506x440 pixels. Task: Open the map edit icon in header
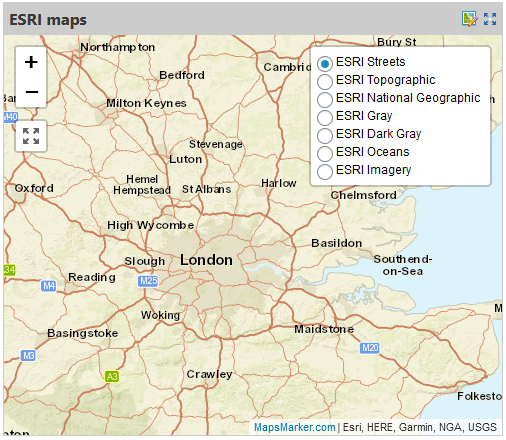click(469, 19)
